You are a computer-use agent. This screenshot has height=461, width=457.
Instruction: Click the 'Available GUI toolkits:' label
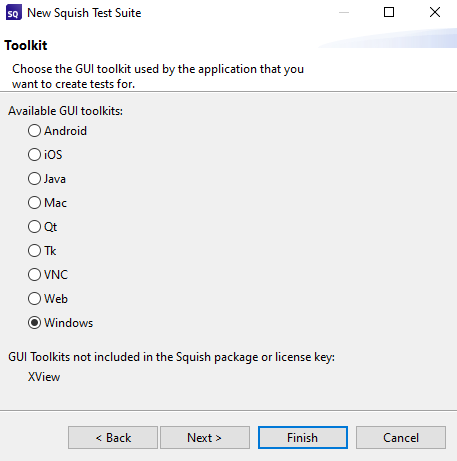(66, 111)
